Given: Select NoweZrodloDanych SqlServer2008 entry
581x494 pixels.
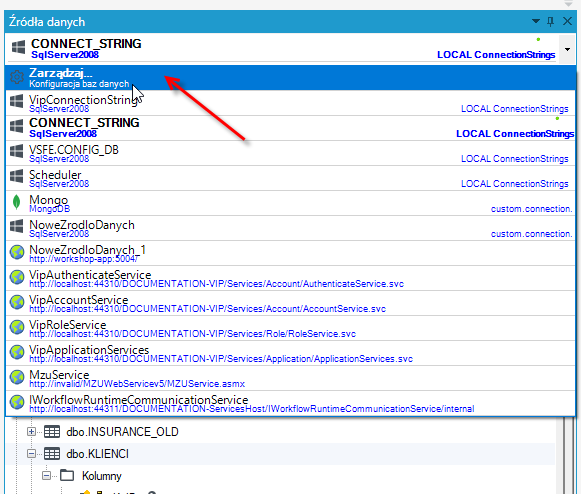Looking at the screenshot, I should click(x=290, y=228).
